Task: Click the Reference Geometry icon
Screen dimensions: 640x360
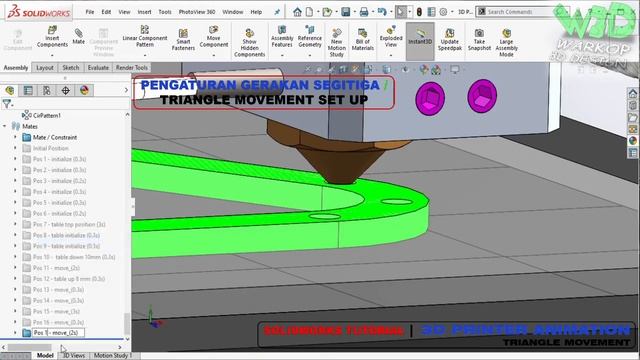Action: tap(310, 29)
